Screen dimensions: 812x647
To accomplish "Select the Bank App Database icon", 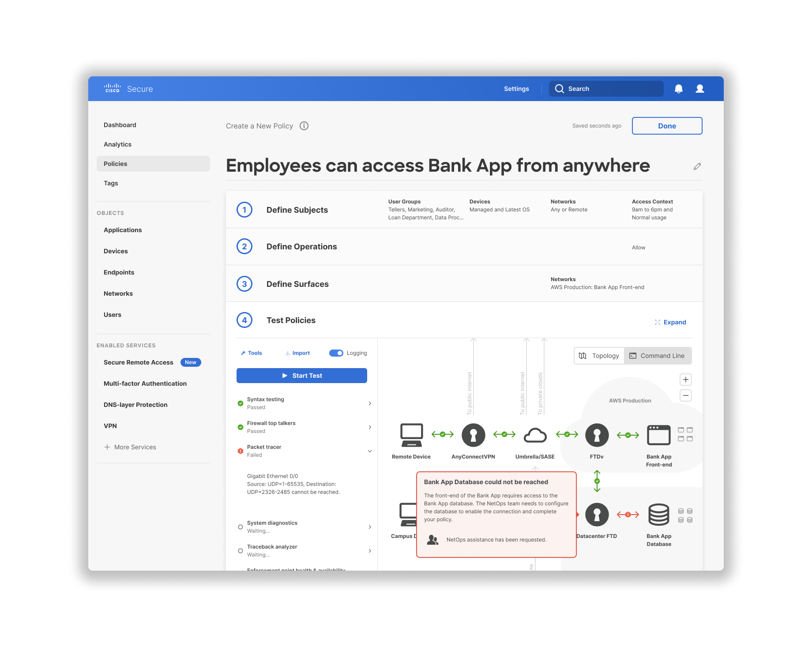I will pos(659,515).
